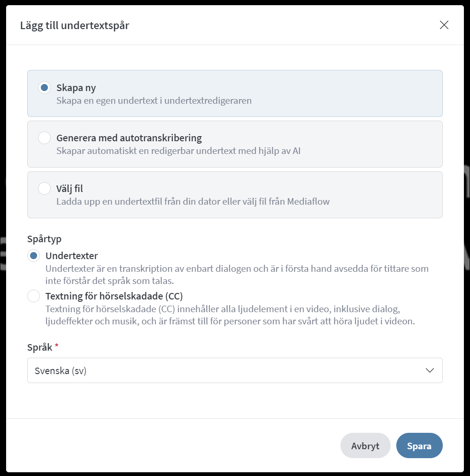Click the Svenska (sv) language field
470x476 pixels.
[235, 370]
